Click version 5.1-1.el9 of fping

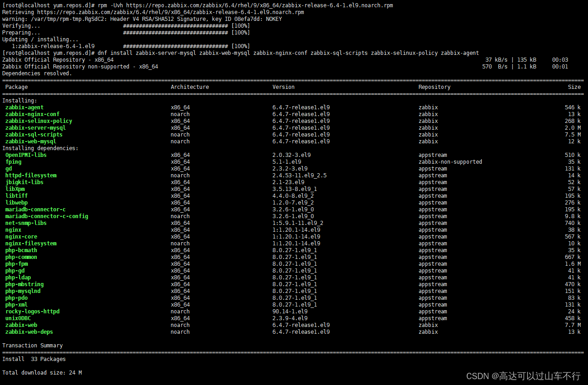tap(287, 162)
